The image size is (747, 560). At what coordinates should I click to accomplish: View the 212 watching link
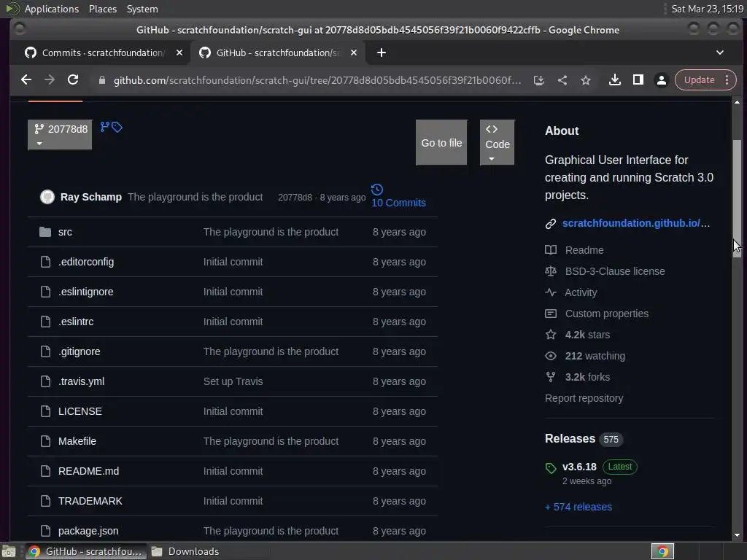point(595,356)
